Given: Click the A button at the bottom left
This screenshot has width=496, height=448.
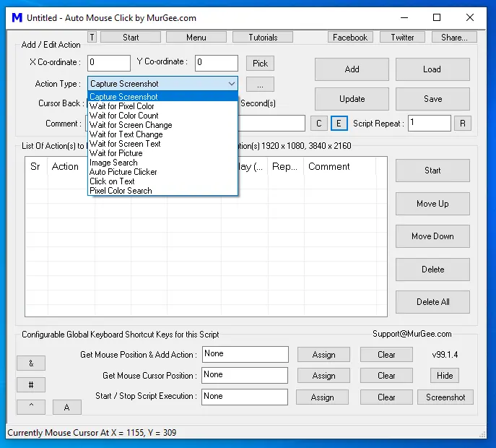Looking at the screenshot, I should [x=66, y=407].
